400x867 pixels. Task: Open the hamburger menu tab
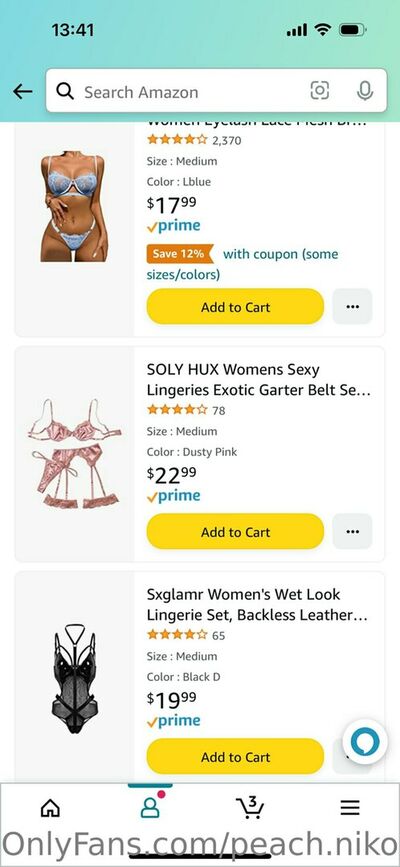coord(350,808)
